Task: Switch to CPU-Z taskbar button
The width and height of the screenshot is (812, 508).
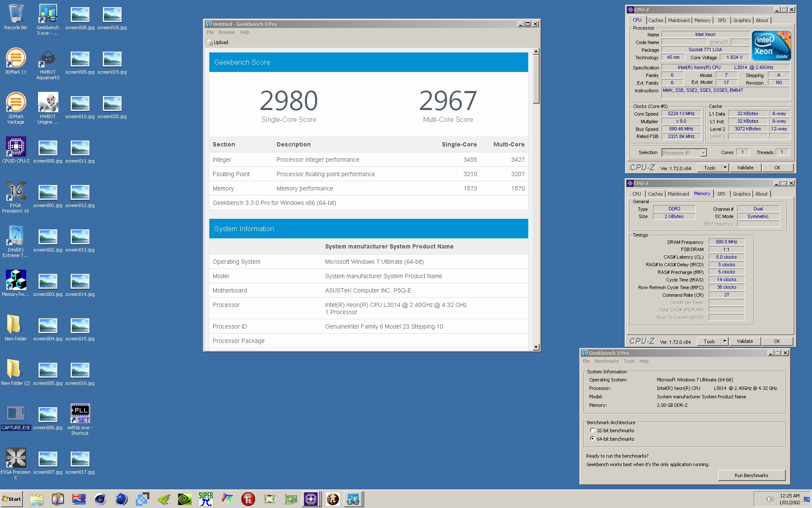Action: point(311,499)
